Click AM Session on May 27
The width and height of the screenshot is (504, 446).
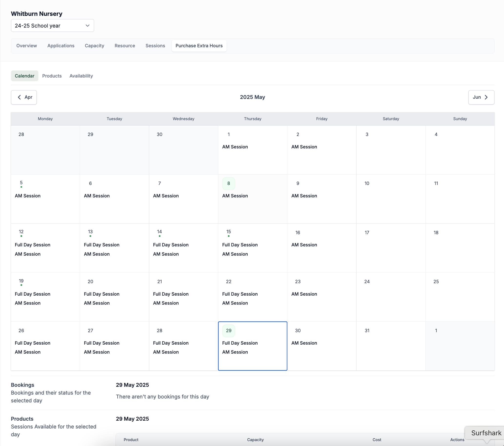point(97,352)
